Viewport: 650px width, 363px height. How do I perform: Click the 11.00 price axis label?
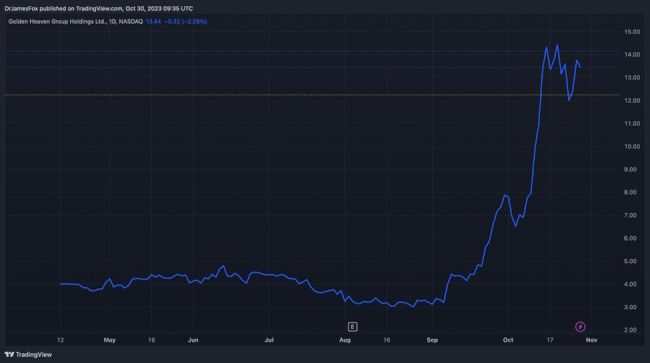point(632,124)
